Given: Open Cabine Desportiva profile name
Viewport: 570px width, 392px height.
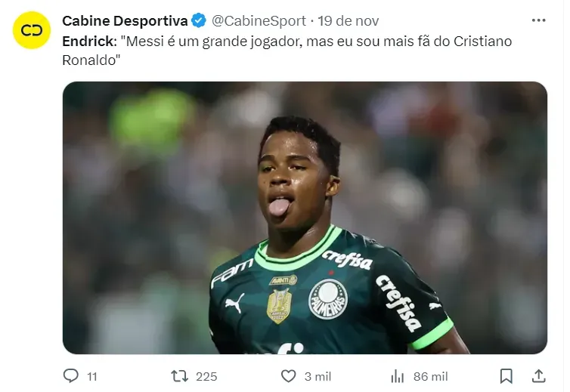Looking at the screenshot, I should (x=125, y=21).
